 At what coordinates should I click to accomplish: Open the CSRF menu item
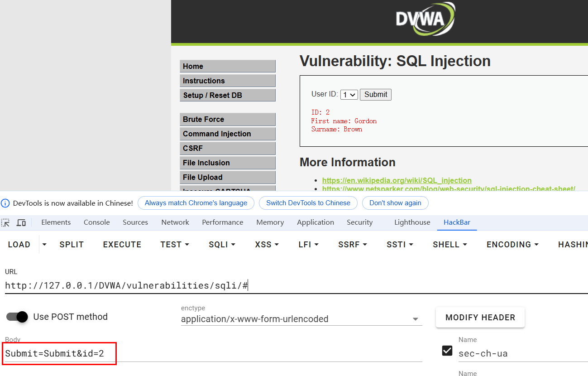pos(228,148)
